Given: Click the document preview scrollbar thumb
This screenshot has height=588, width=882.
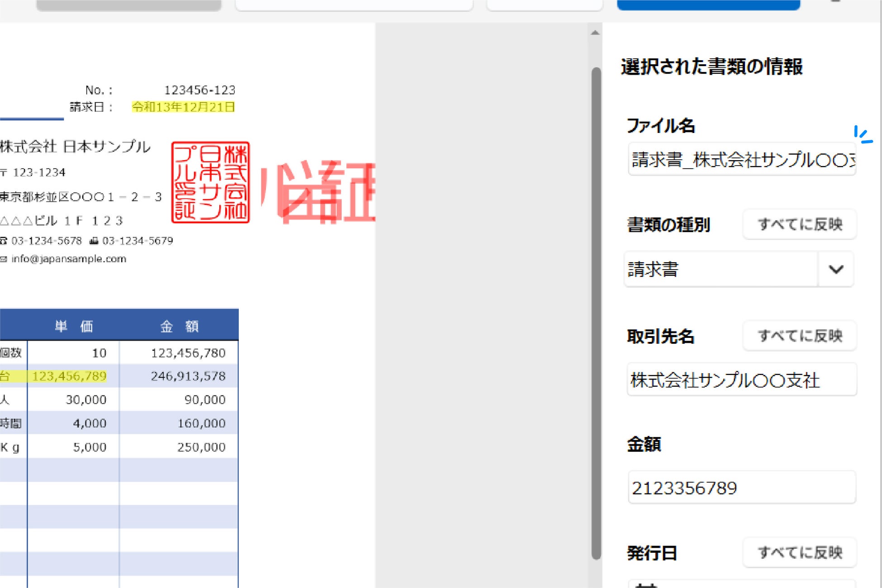Looking at the screenshot, I should pos(596,312).
